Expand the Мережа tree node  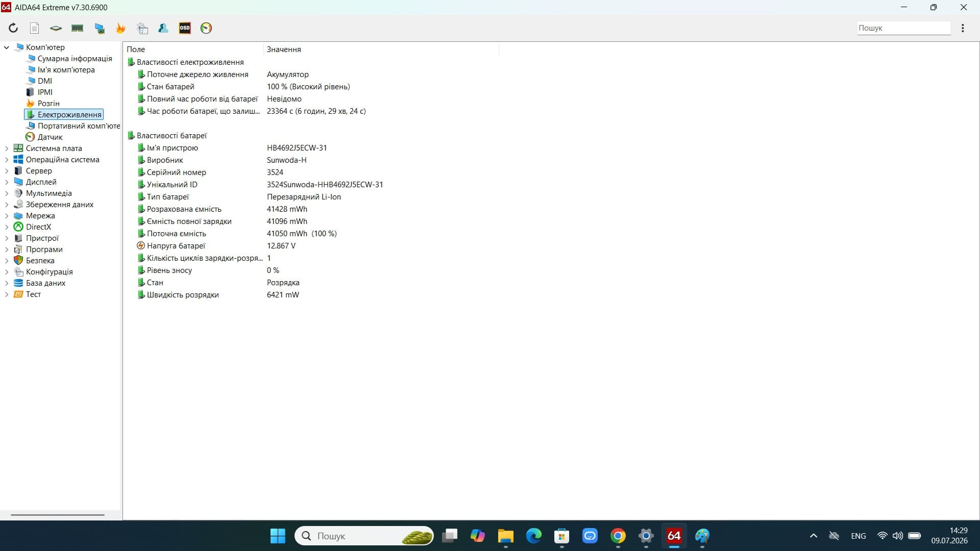pyautogui.click(x=7, y=216)
